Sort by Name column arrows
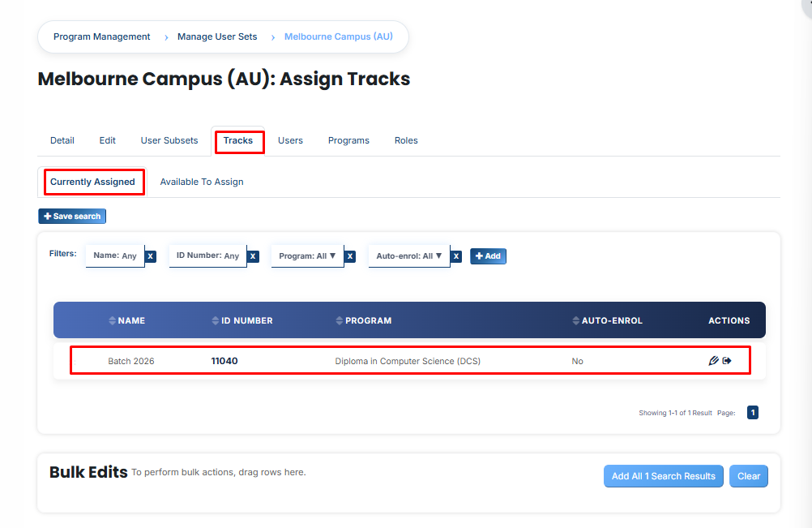 pos(113,320)
